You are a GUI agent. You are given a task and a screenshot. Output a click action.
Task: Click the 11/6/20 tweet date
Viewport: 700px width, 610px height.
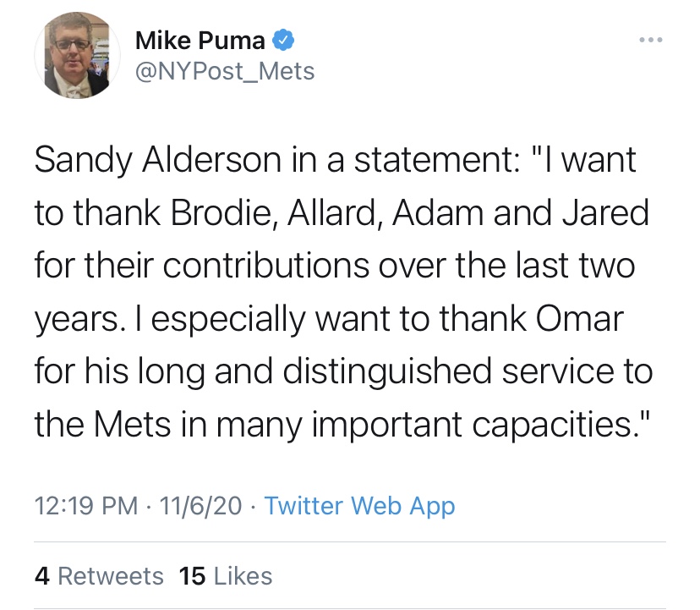coord(200,506)
